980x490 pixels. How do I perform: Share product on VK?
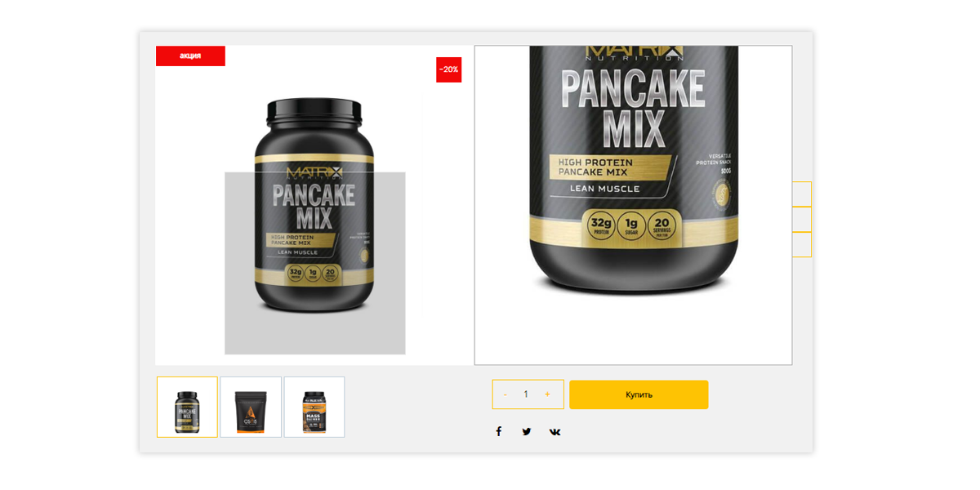tap(555, 432)
